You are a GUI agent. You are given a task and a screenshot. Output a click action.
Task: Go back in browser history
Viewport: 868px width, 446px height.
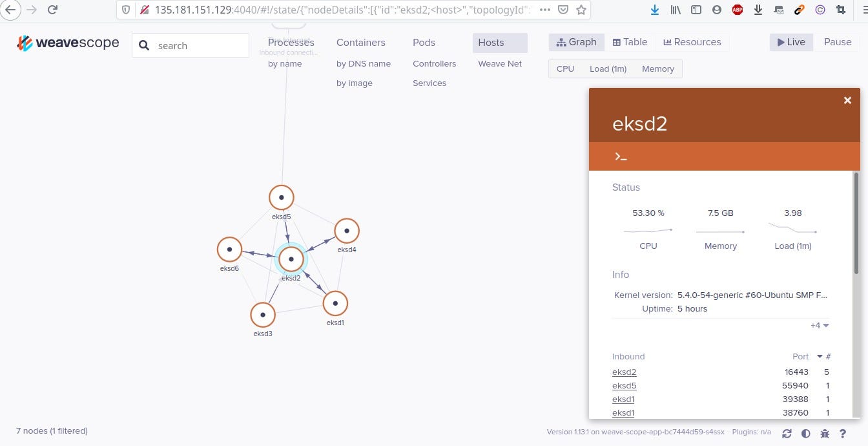(x=10, y=10)
